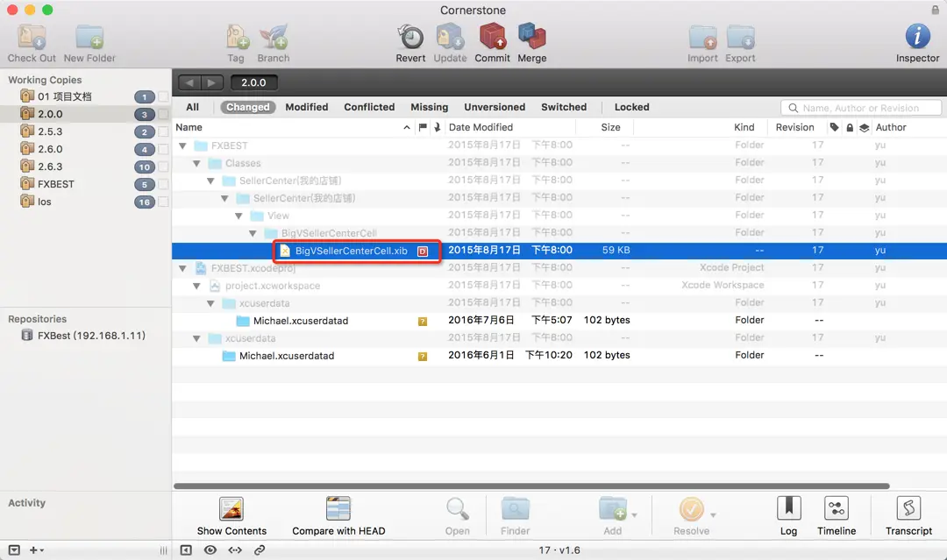Collapse the BigVSellerCenterCell folder
The image size is (947, 560).
(253, 233)
